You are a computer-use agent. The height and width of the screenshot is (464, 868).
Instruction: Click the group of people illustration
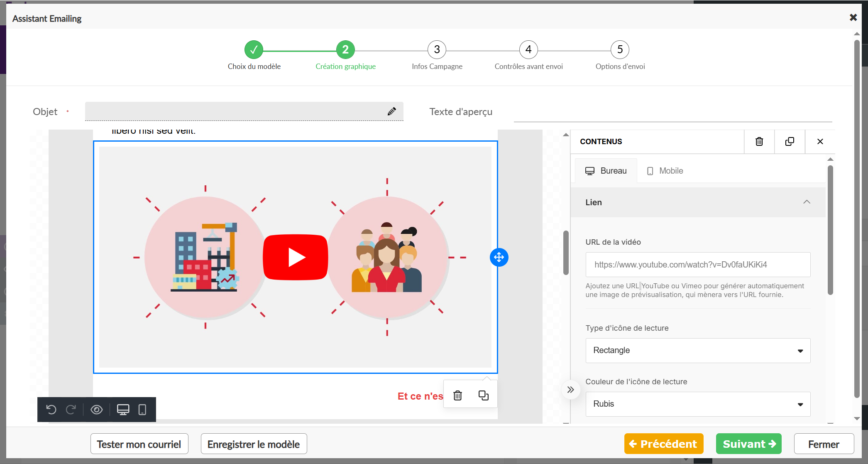387,258
